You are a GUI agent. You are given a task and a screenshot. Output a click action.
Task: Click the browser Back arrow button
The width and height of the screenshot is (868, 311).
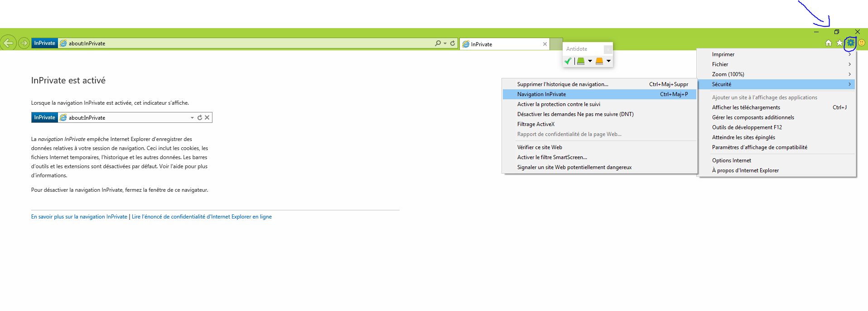pyautogui.click(x=8, y=43)
